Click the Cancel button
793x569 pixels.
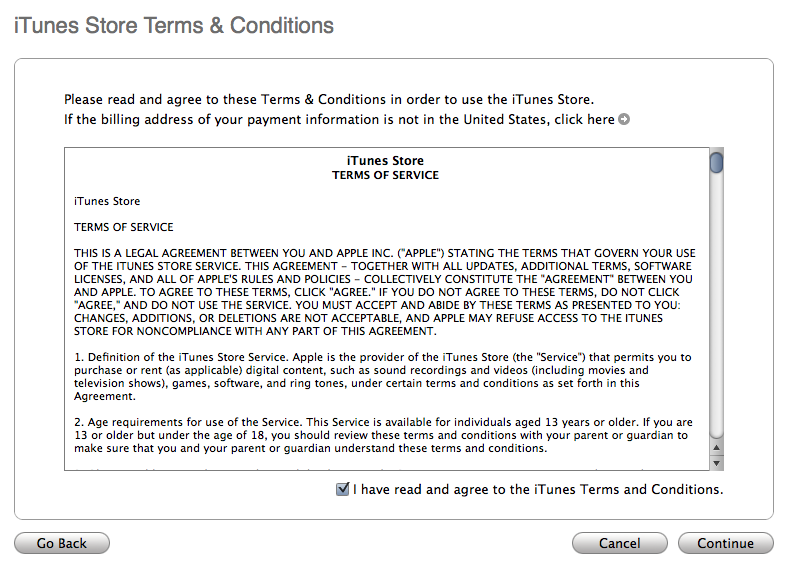619,543
